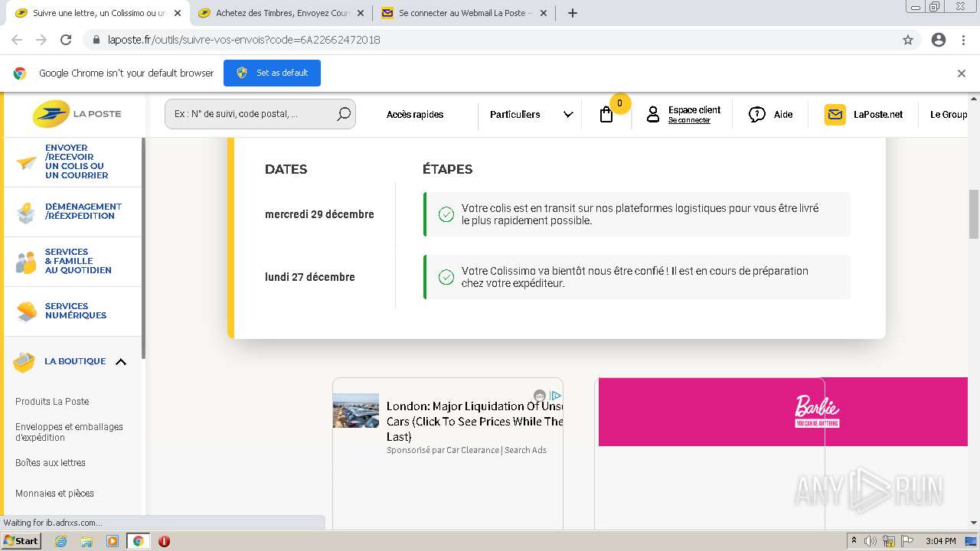Click the mercredi 29 décembre transit status text
The height and width of the screenshot is (551, 980).
point(640,214)
